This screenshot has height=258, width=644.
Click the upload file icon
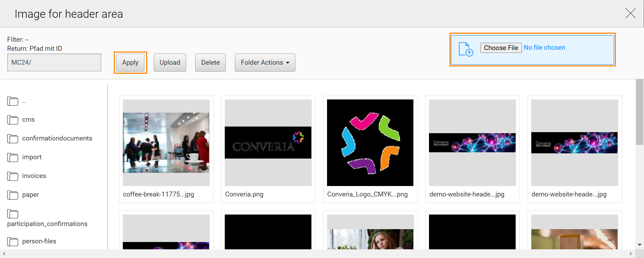click(x=466, y=49)
